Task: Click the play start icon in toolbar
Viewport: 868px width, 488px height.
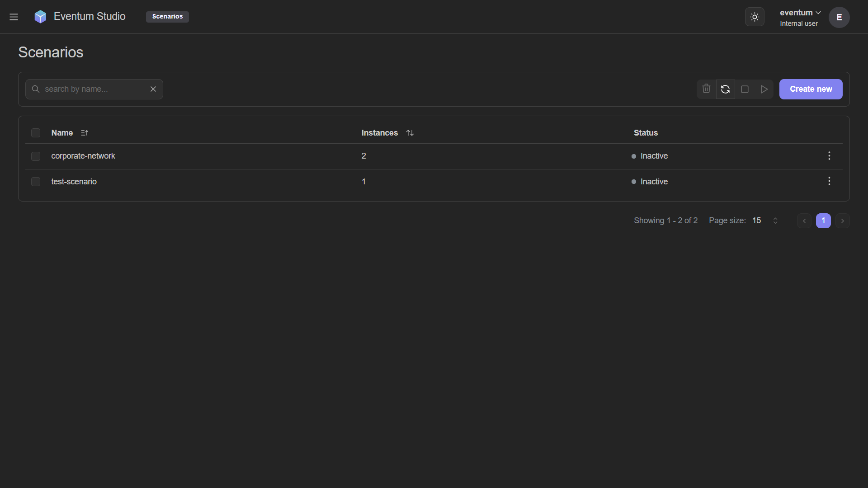Action: [x=764, y=89]
